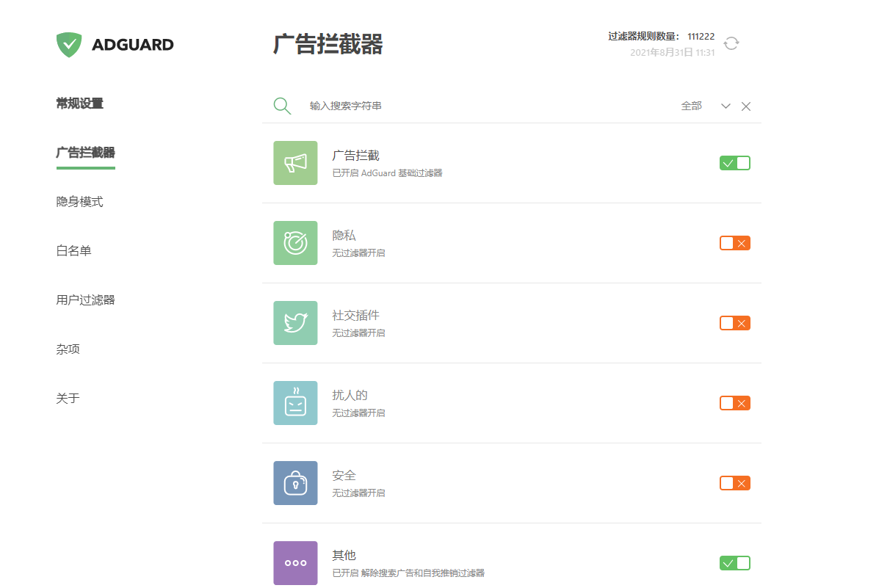Viewport: 890px width, 588px height.
Task: Open the 社交插件 category title
Action: tap(355, 316)
